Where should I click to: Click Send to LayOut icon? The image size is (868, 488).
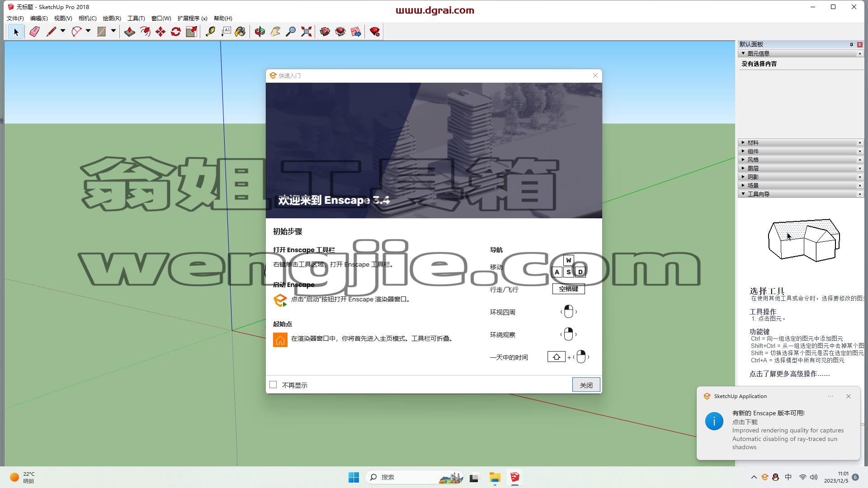[356, 32]
